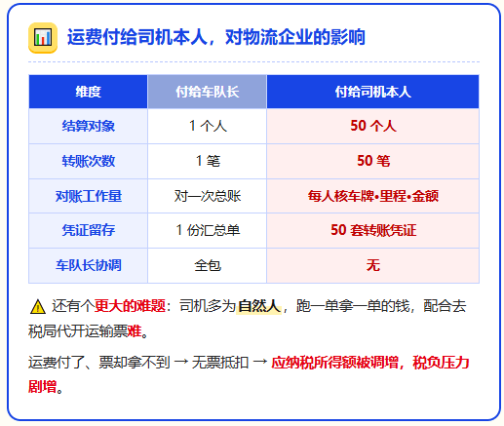This screenshot has height=426, width=504.
Task: Select the cell reading 1 笔
Action: pyautogui.click(x=207, y=161)
